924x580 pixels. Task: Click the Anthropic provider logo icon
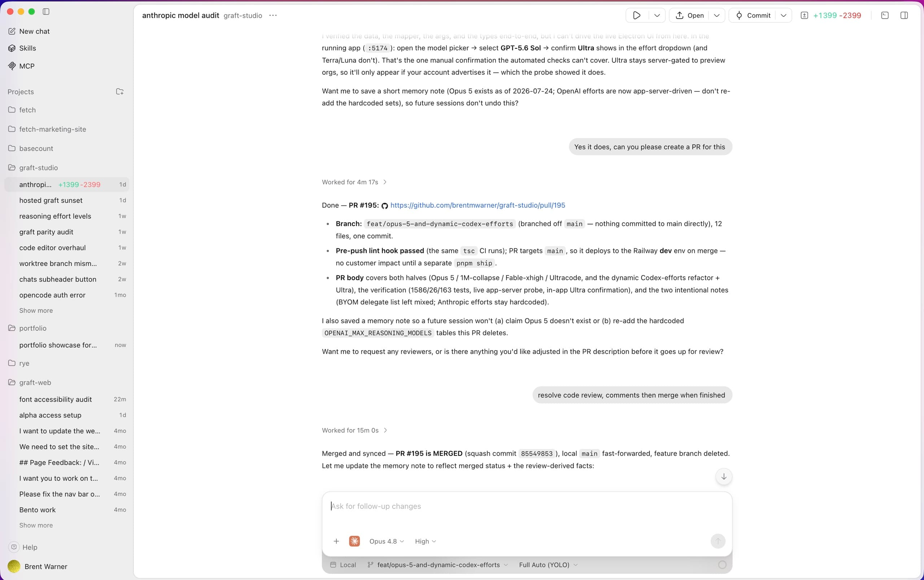coord(354,541)
